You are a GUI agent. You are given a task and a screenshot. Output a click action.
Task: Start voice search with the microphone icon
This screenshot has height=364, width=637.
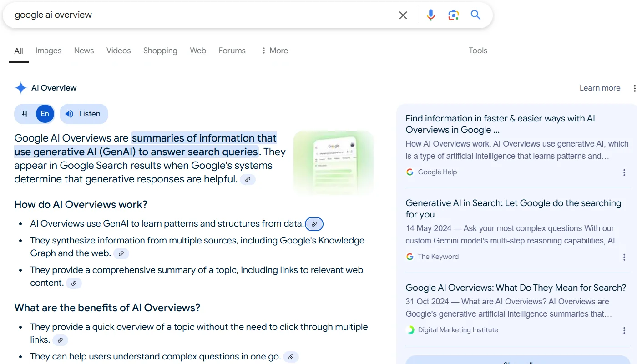[x=431, y=15]
